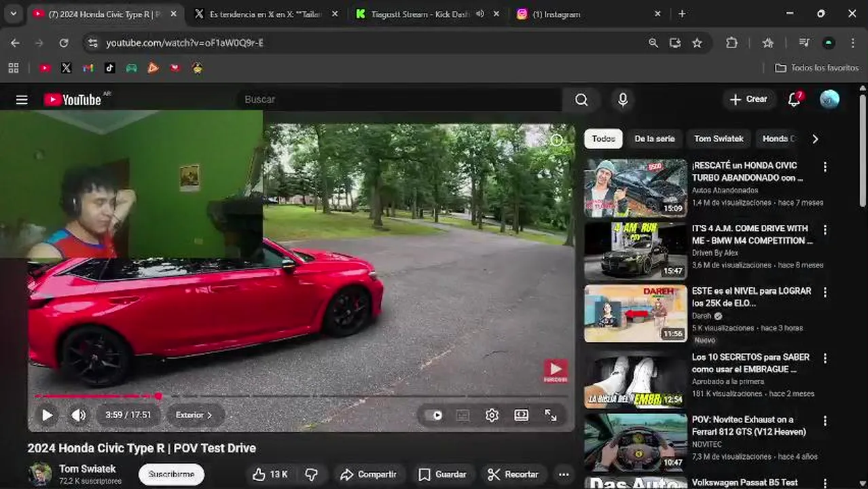The width and height of the screenshot is (868, 489).
Task: Open options for 10 SECRETOS EMBRAGUE video
Action: tap(825, 359)
